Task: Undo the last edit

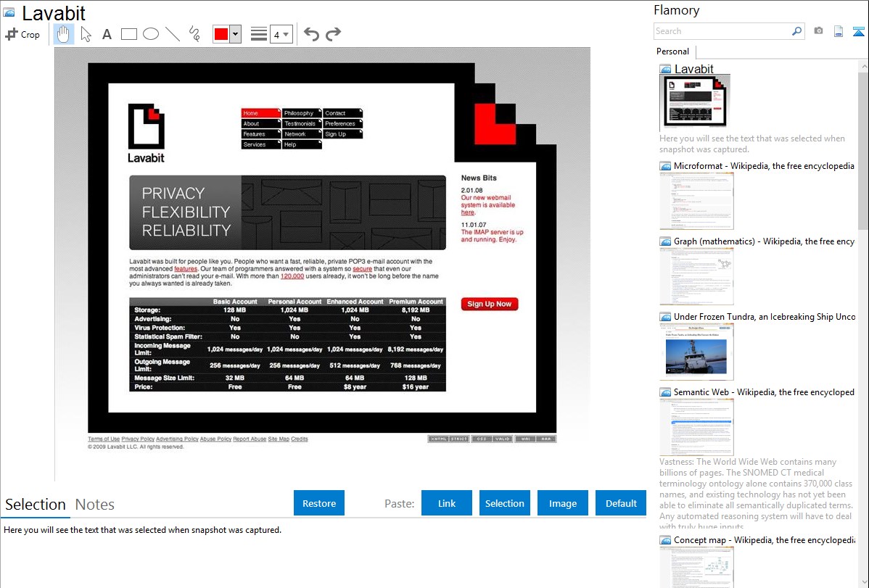Action: point(311,34)
